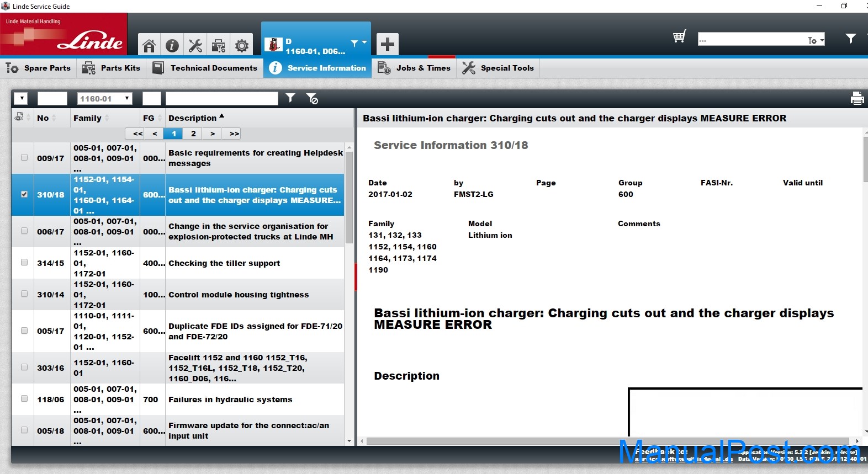Select row Control module housing tightness
Screen dimensions: 868x474
pyautogui.click(x=178, y=295)
